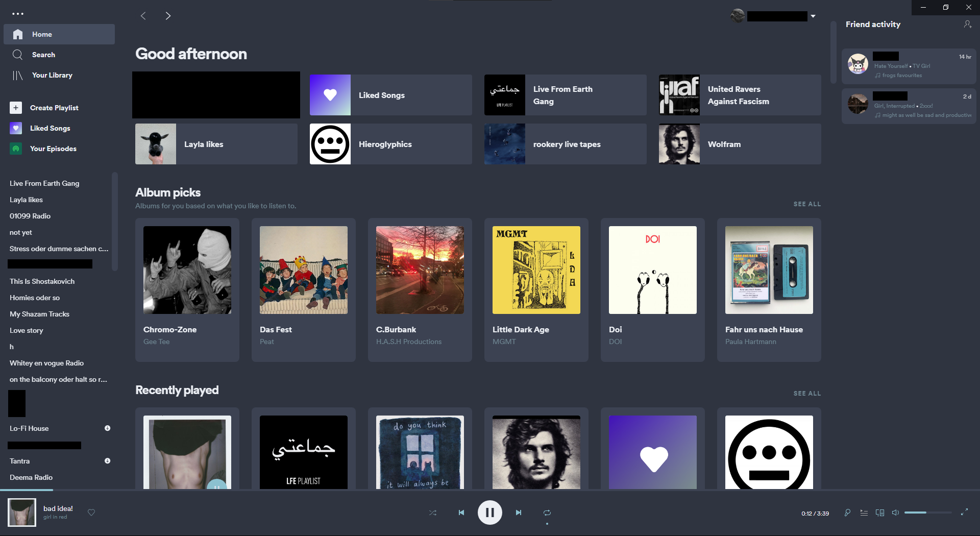Click the add friends icon
Image resolution: width=980 pixels, height=536 pixels.
pyautogui.click(x=967, y=25)
